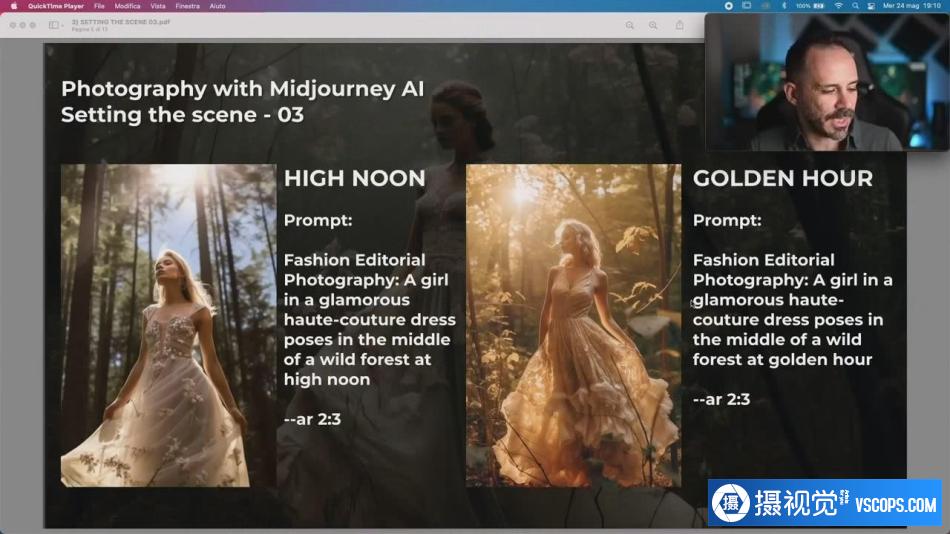
Task: Open Spotlight search
Action: tap(855, 6)
